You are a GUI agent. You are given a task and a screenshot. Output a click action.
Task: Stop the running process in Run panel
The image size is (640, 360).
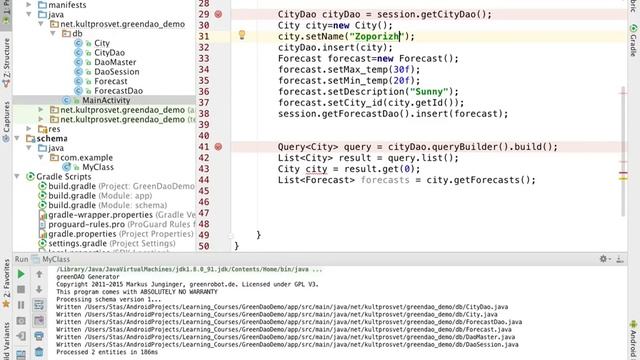21,289
